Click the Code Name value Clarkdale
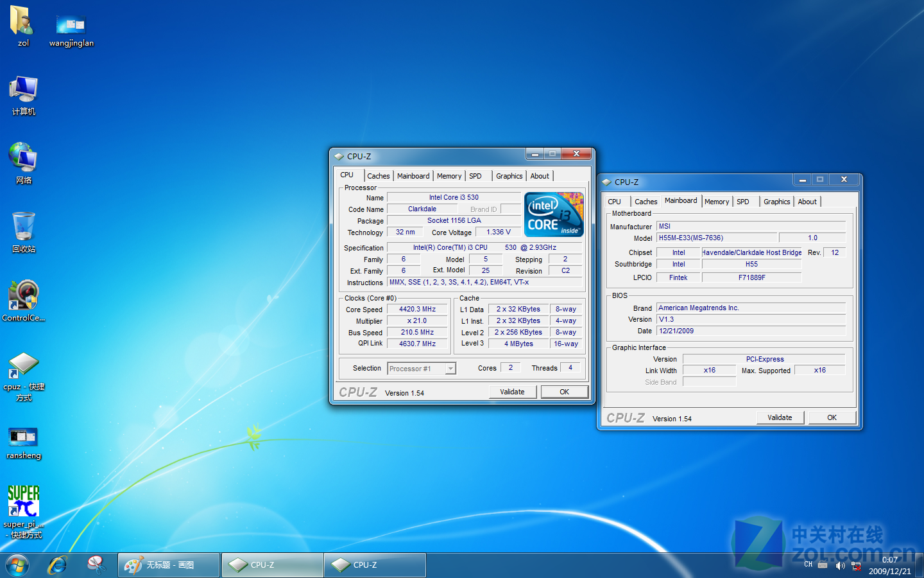Screen dimensions: 924x578 [x=422, y=209]
